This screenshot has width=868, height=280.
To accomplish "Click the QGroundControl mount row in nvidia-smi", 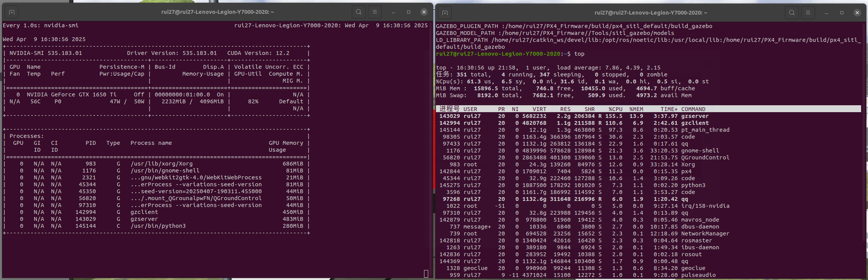I will click(x=156, y=198).
